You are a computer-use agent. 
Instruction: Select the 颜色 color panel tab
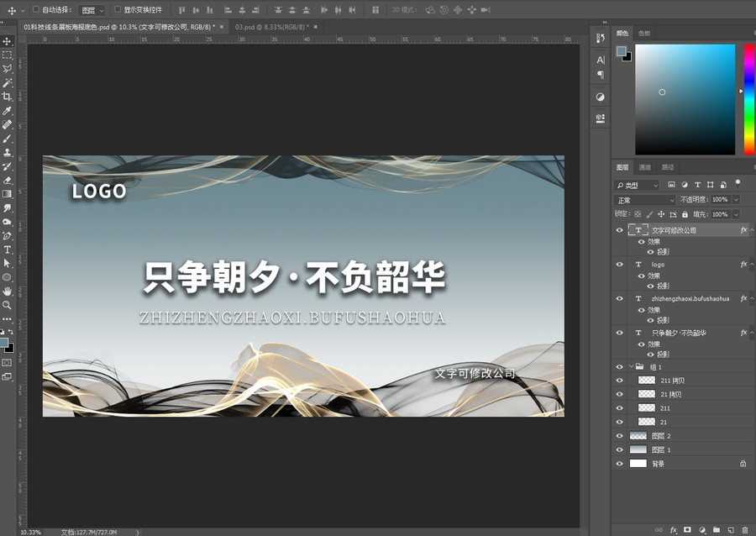(x=622, y=34)
